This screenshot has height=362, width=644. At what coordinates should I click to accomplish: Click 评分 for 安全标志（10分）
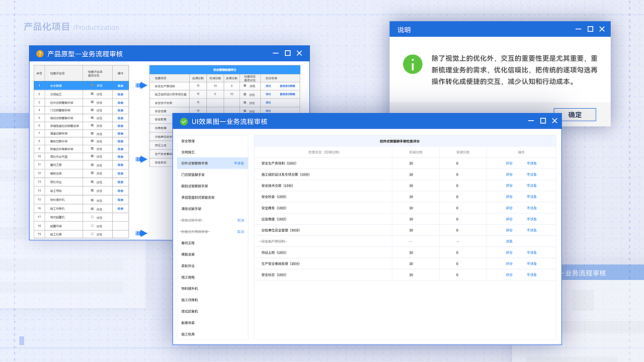(509, 275)
